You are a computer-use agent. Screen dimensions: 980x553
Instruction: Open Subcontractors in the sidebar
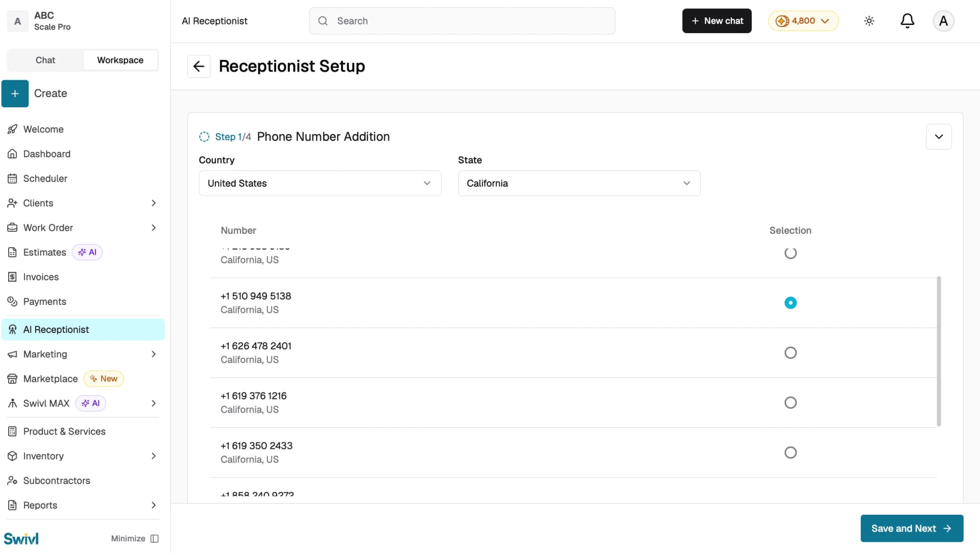coord(83,480)
